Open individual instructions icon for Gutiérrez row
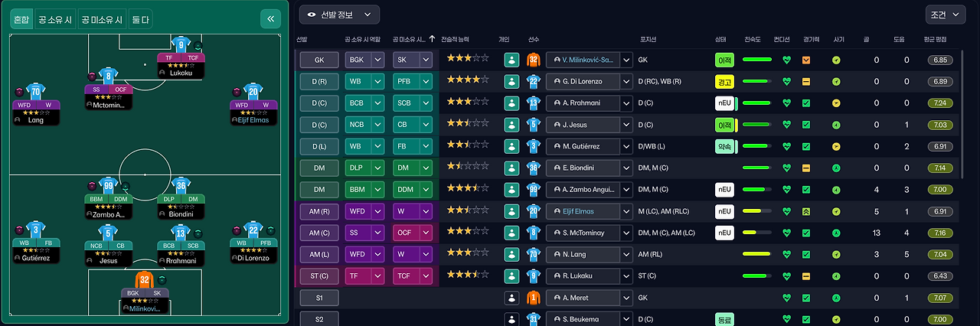Image resolution: width=980 pixels, height=326 pixels. [511, 146]
